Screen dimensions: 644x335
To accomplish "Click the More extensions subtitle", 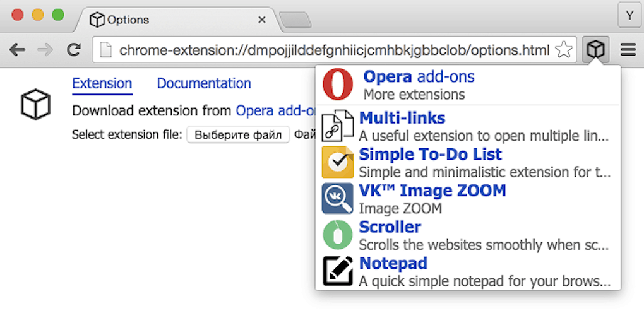I will 414,95.
